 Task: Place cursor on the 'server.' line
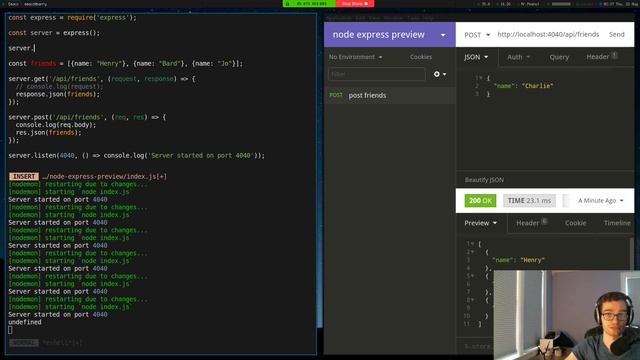point(21,48)
